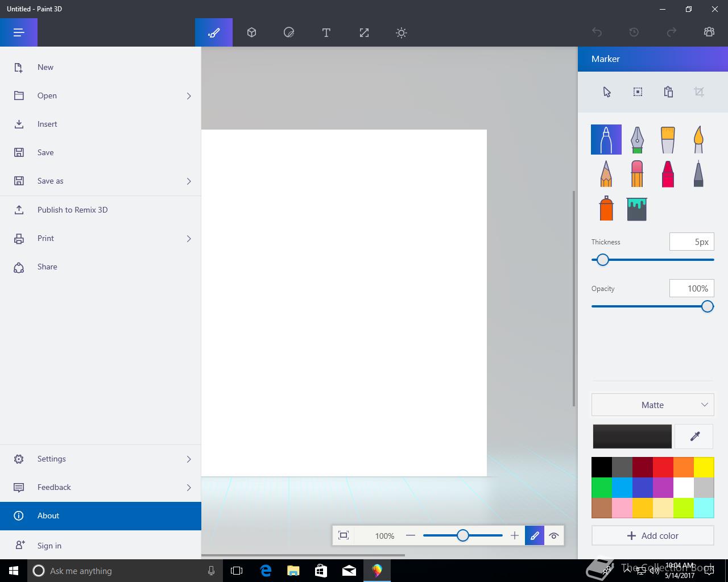The image size is (728, 582).
Task: Select the orange Spray can tool
Action: [606, 208]
